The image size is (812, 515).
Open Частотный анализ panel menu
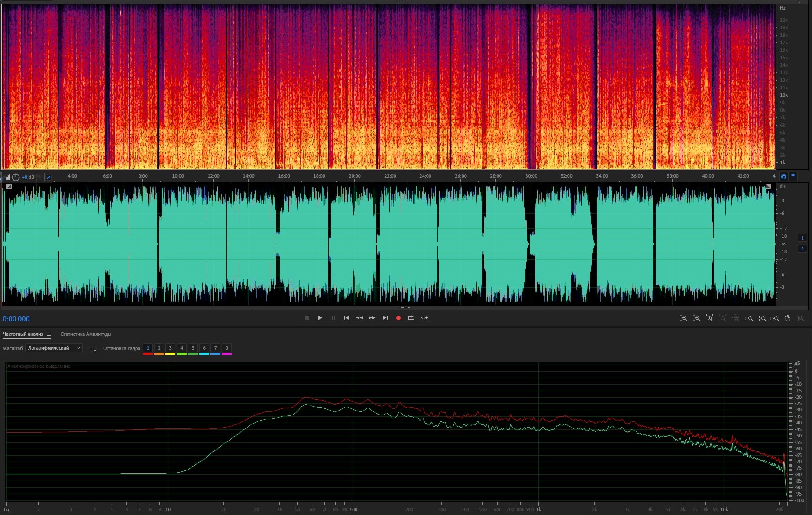tap(49, 334)
